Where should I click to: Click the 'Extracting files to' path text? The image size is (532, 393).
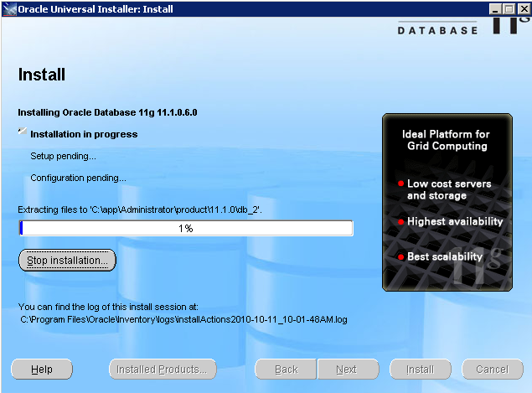coord(140,209)
